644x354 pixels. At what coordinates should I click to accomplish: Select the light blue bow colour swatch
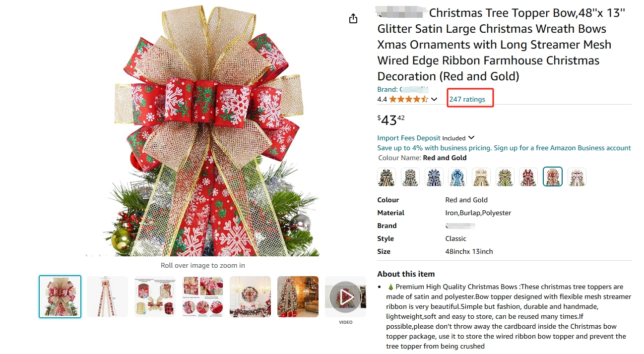click(x=457, y=177)
